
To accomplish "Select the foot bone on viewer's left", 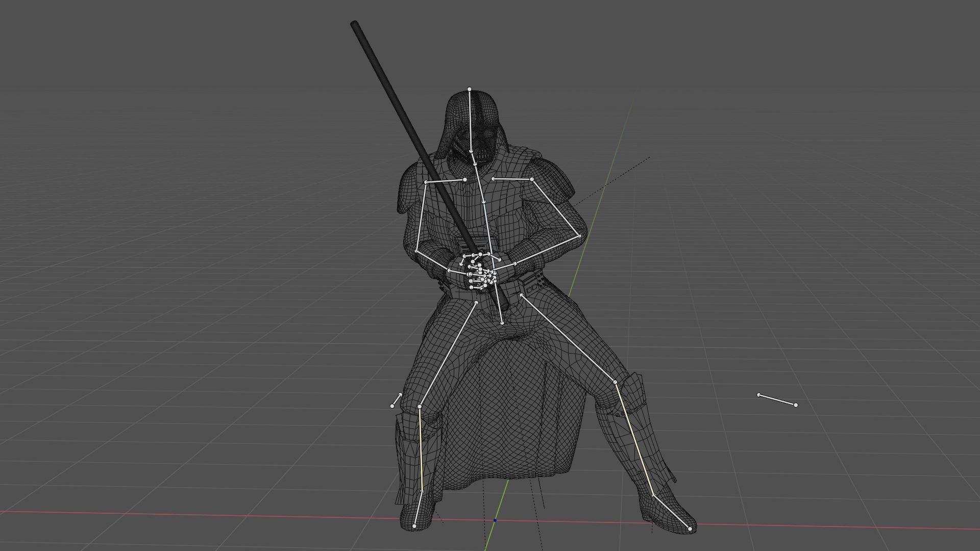I will coord(418,509).
